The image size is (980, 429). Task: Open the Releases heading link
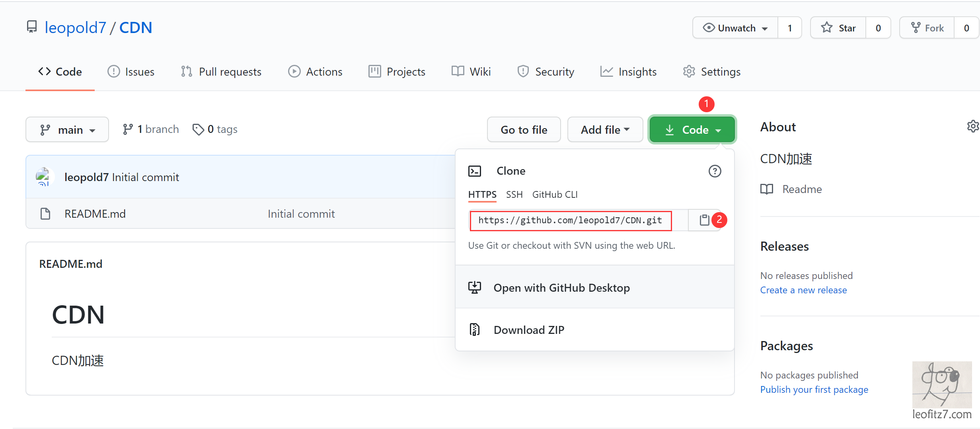785,246
